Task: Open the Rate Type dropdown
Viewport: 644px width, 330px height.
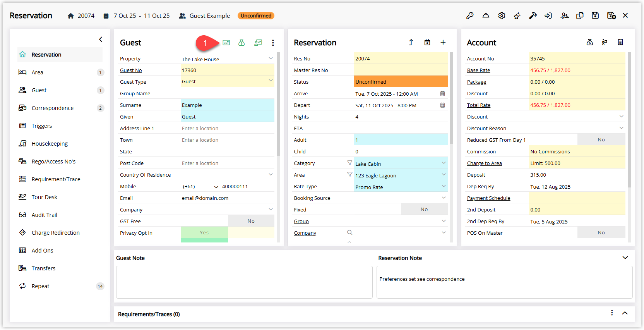Action: 444,186
